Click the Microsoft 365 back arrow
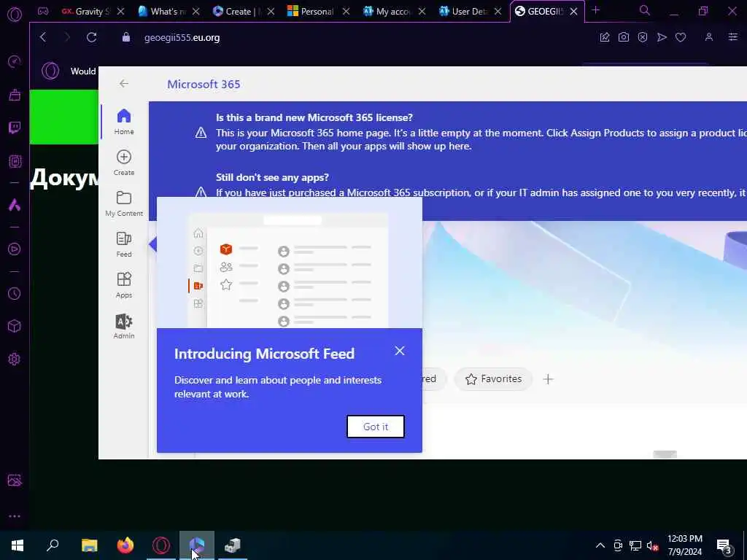This screenshot has height=560, width=747. [x=124, y=84]
